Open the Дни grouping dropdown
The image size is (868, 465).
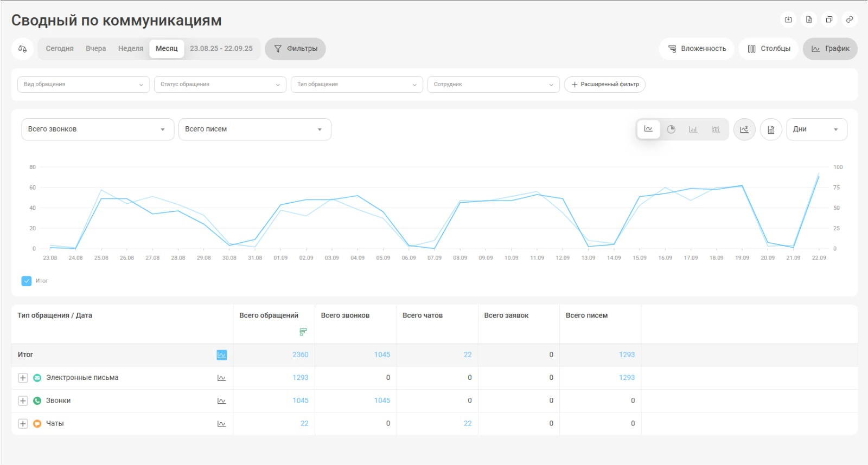click(817, 130)
